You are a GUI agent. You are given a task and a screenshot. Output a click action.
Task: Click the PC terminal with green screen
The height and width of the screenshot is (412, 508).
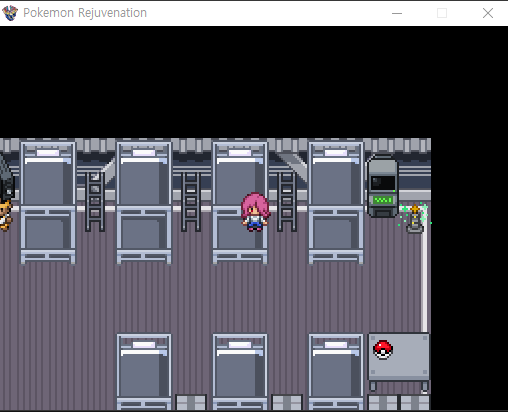[x=383, y=187]
